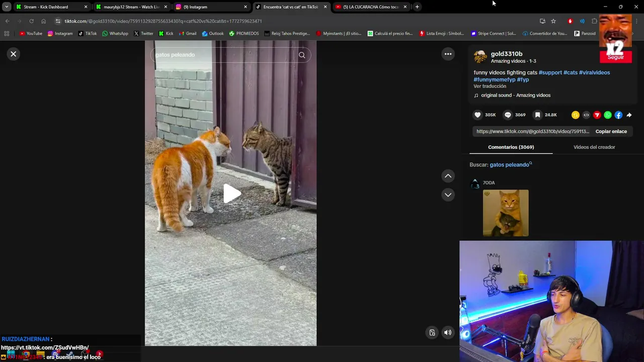The width and height of the screenshot is (644, 362).
Task: Click the #funnymemefyp hashtag
Action: 495,79
